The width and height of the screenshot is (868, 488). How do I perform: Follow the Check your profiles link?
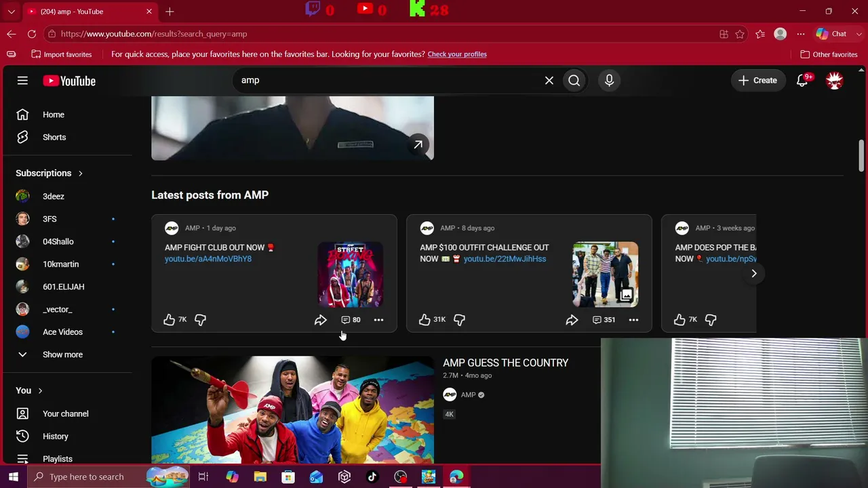pyautogui.click(x=457, y=54)
